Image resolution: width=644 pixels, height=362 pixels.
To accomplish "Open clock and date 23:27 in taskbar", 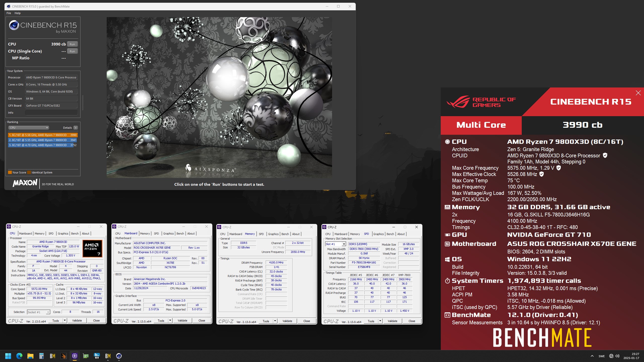I will (x=631, y=356).
